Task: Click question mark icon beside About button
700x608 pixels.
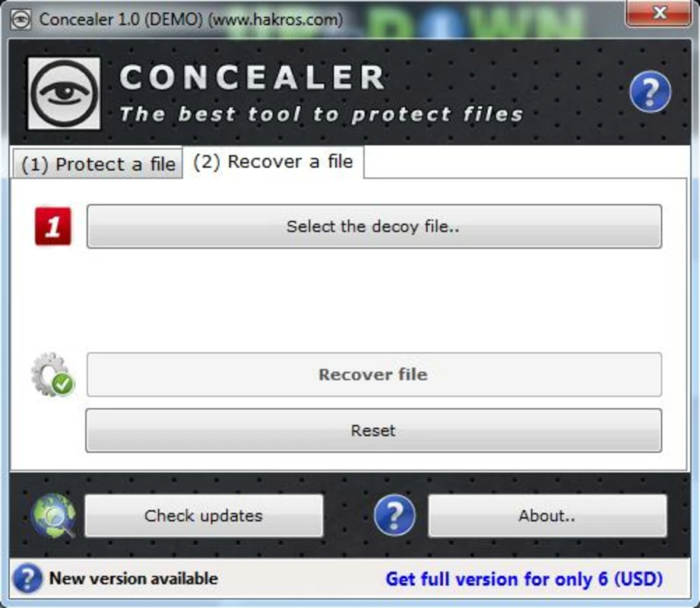Action: click(x=394, y=515)
